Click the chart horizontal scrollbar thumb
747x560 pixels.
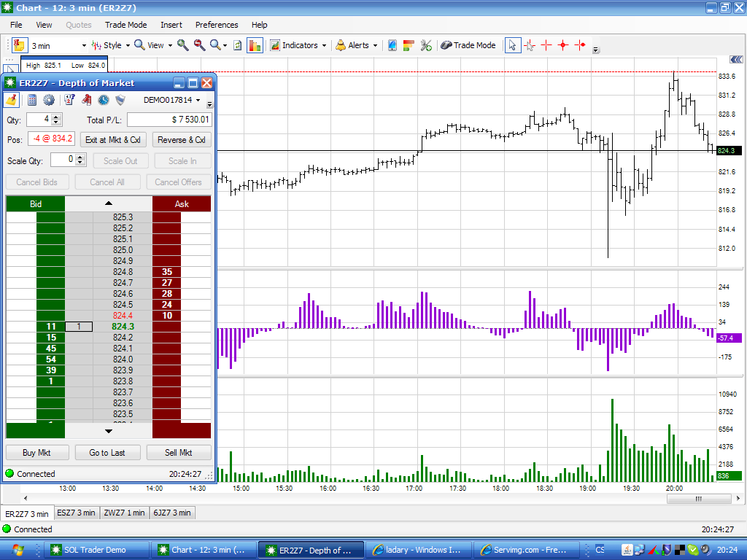pyautogui.click(x=699, y=499)
